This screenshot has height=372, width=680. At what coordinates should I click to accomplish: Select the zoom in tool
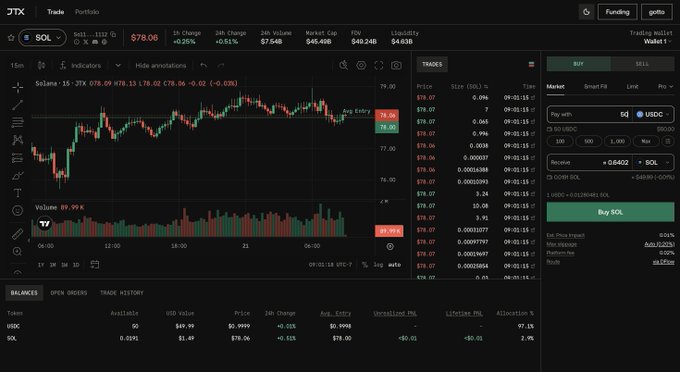[x=17, y=251]
